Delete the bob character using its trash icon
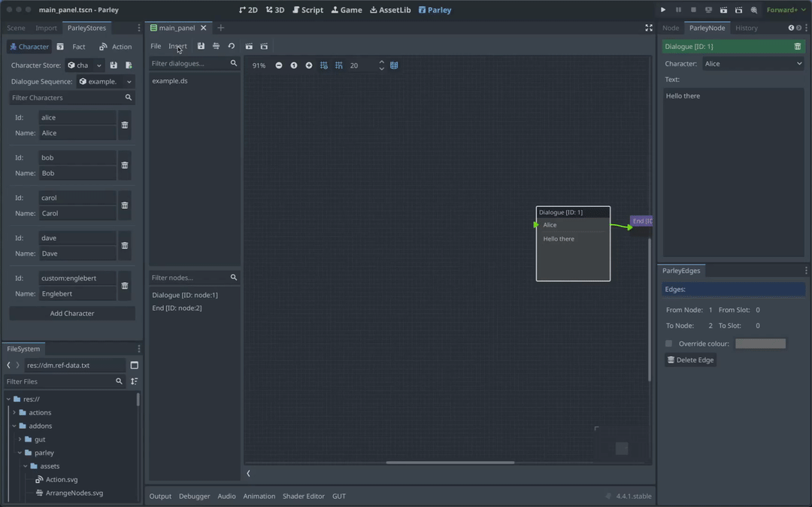Viewport: 812px width, 507px height. tap(124, 165)
